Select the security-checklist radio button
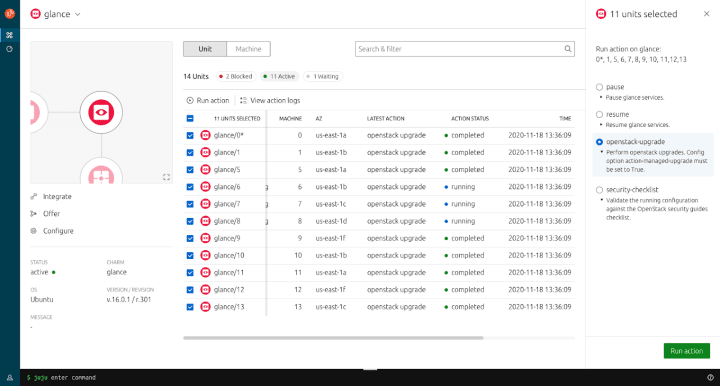 599,190
